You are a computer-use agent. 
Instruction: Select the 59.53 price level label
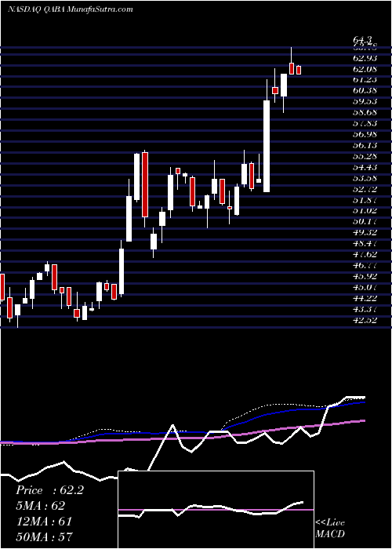365,101
